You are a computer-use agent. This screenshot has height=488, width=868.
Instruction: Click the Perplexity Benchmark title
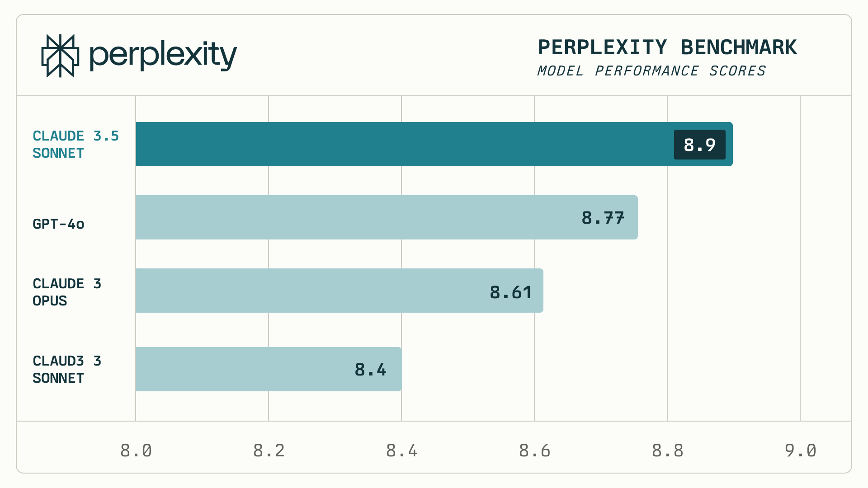[x=667, y=47]
